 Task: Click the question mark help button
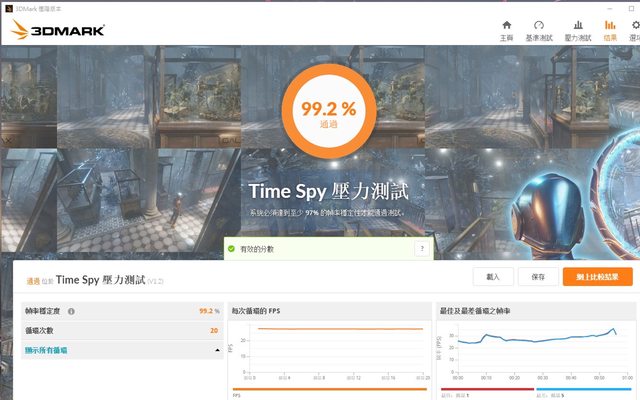point(421,248)
